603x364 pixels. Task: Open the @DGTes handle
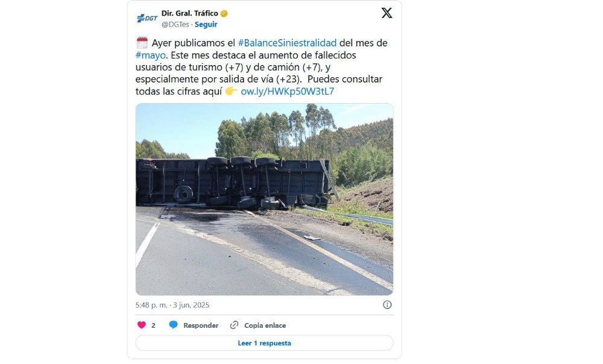tap(175, 24)
